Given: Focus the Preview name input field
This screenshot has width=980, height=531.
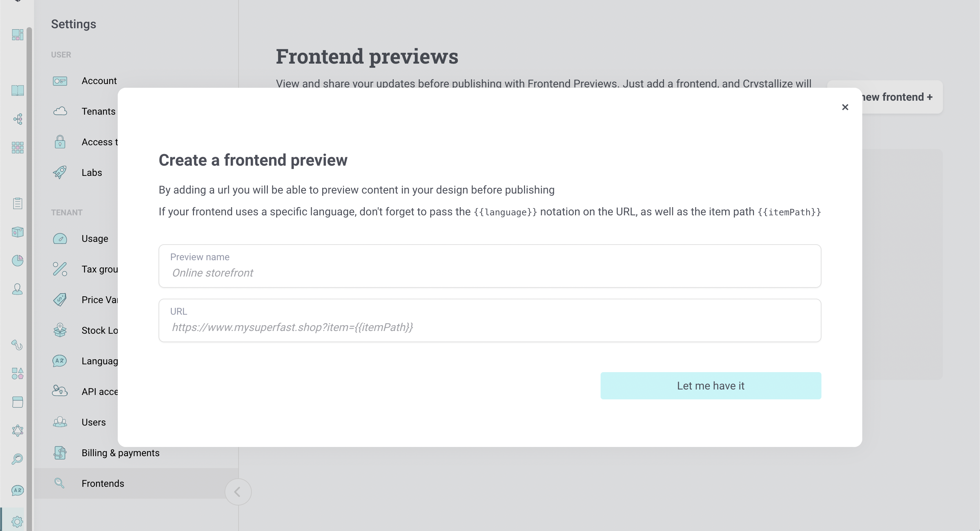Looking at the screenshot, I should (x=490, y=266).
